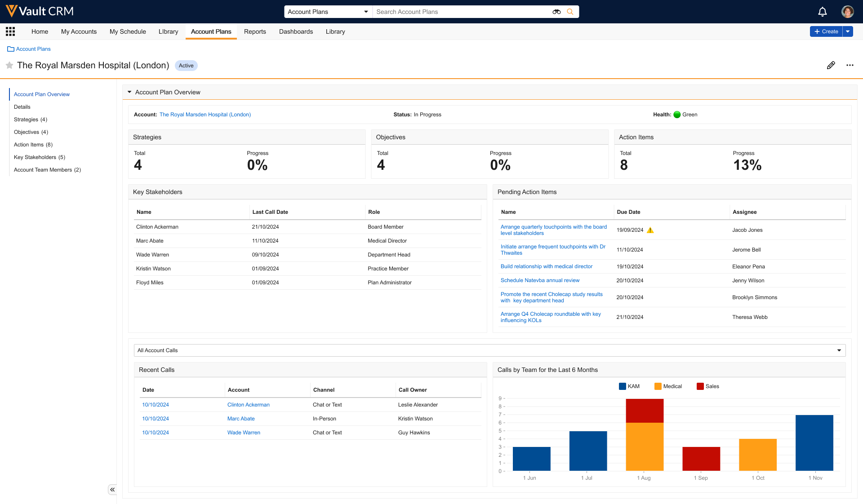Click the pencil edit icon
The image size is (863, 504).
point(831,65)
